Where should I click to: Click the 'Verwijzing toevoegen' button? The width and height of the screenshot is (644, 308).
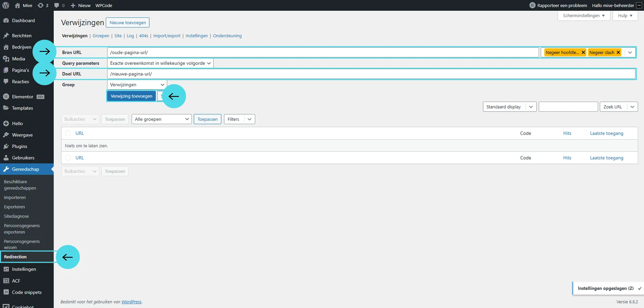point(131,96)
